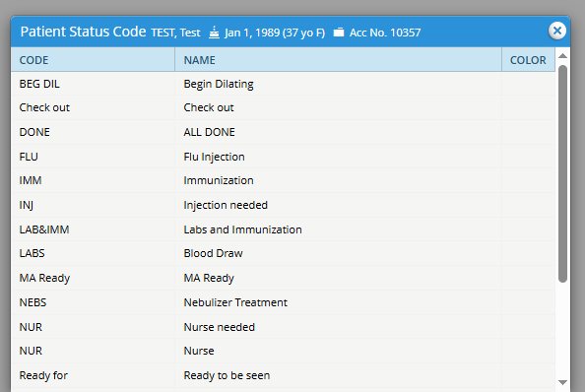585x392 pixels.
Task: Click the scrollbar up arrow
Action: (x=562, y=56)
